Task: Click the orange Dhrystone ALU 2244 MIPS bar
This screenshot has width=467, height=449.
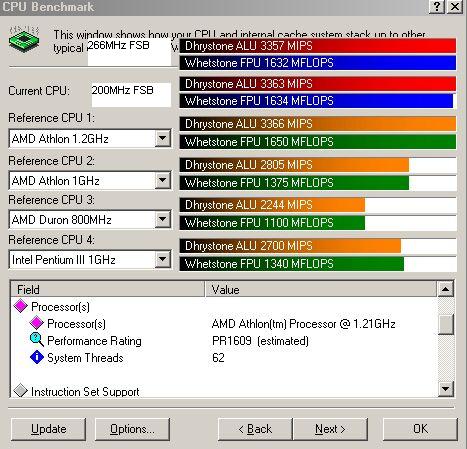Action: 272,205
